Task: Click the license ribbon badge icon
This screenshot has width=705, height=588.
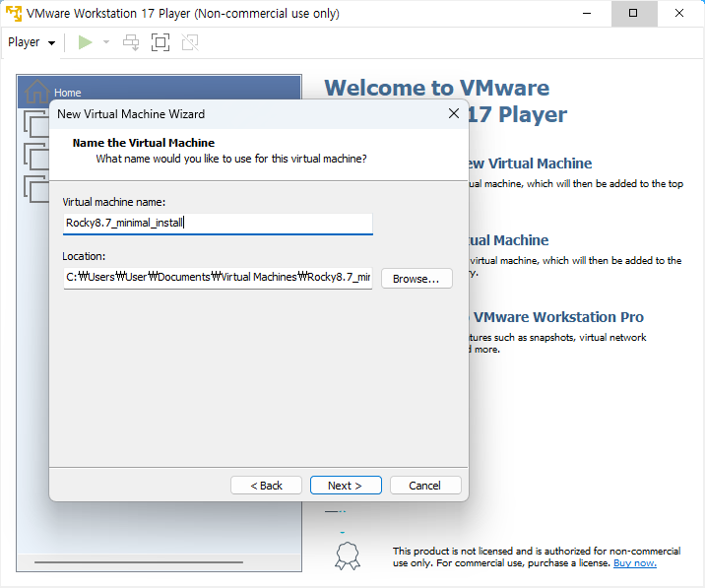Action: [x=348, y=556]
